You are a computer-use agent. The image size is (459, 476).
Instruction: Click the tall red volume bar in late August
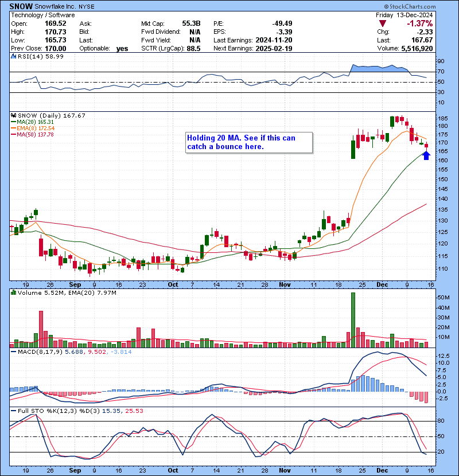point(41,329)
